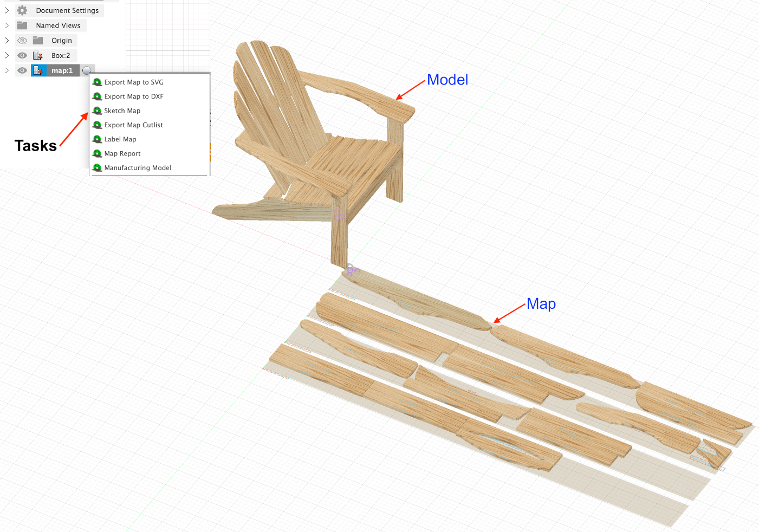Select Export Map Cutlist option
This screenshot has width=759, height=532.
[133, 125]
